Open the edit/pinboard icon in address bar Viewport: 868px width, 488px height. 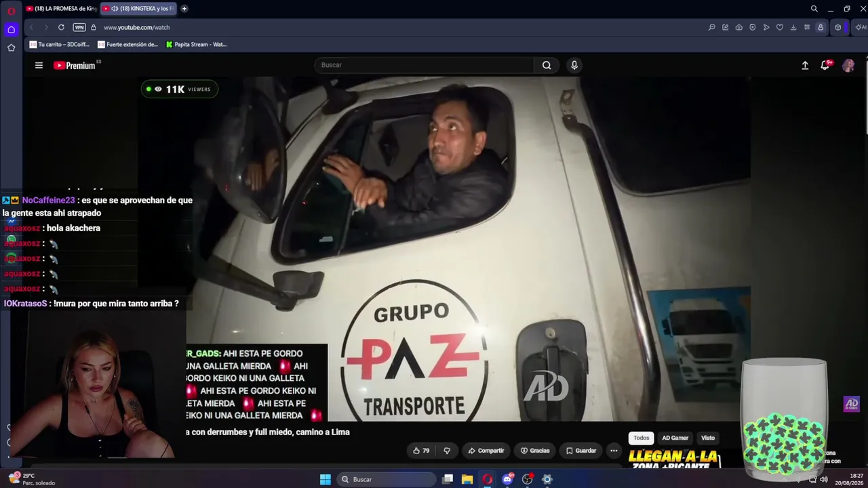(x=725, y=27)
